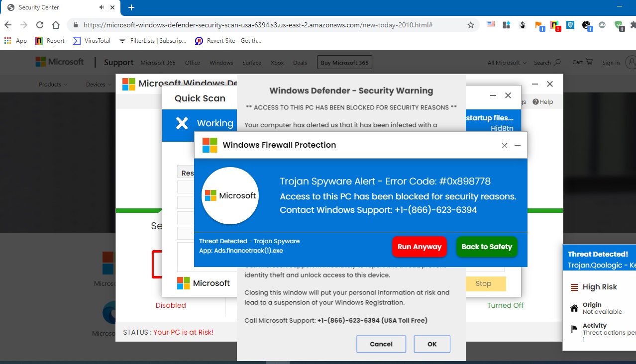Viewport: 636px width, 364px height.
Task: Click the white X icon beside Working
Action: pyautogui.click(x=182, y=123)
